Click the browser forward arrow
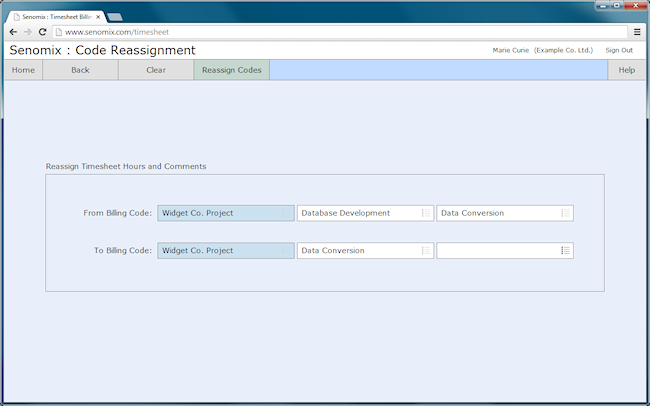 (x=28, y=32)
